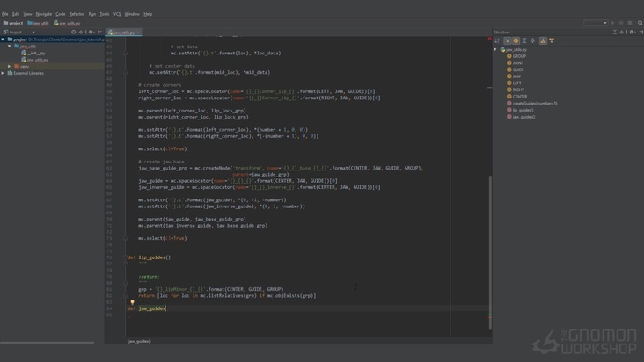
Task: Open the VCS menu
Action: coord(117,14)
